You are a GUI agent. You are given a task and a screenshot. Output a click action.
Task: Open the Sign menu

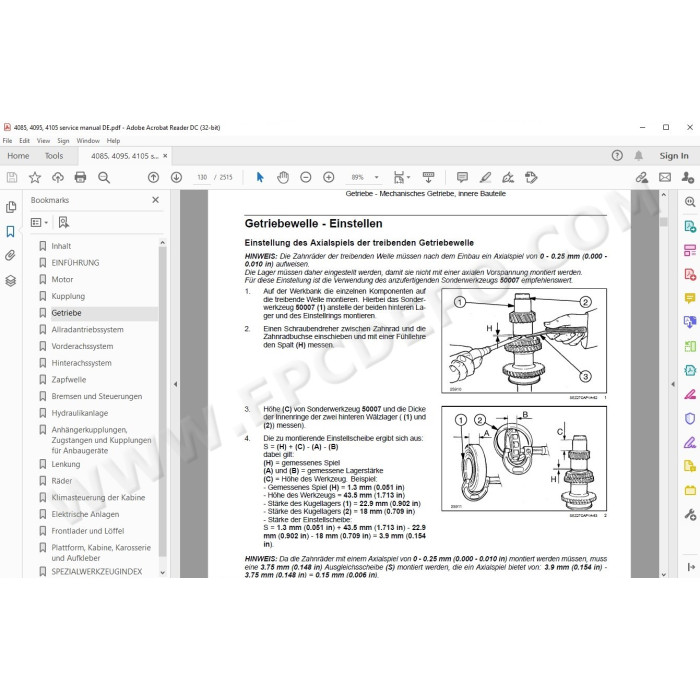coord(63,141)
